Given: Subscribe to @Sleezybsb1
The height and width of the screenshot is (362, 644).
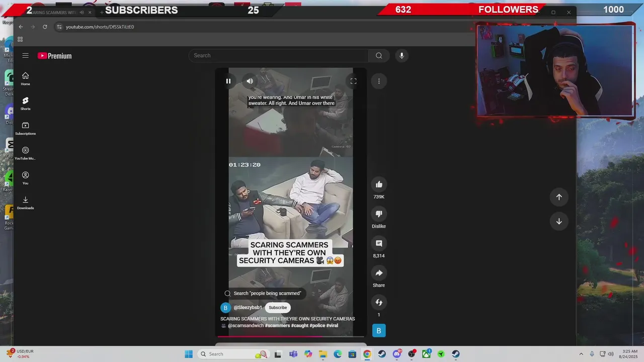Looking at the screenshot, I should click(278, 308).
